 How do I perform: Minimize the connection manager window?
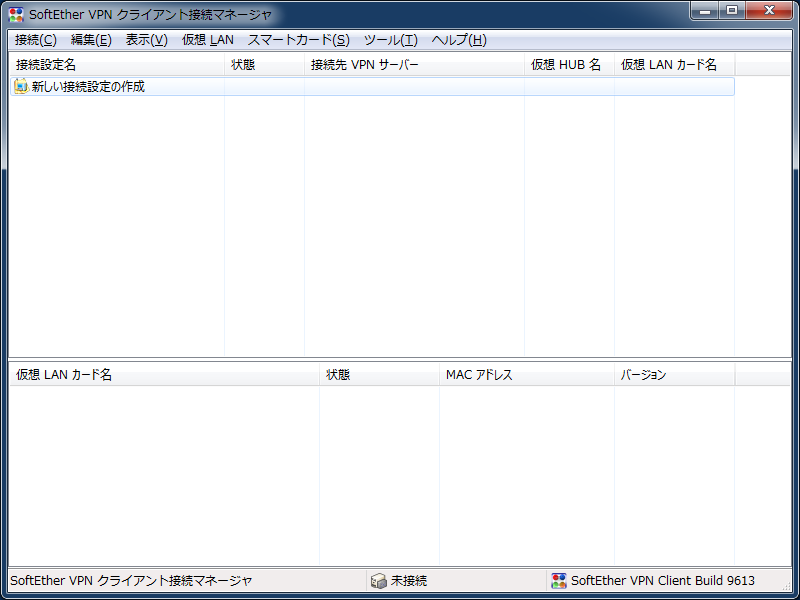(706, 10)
